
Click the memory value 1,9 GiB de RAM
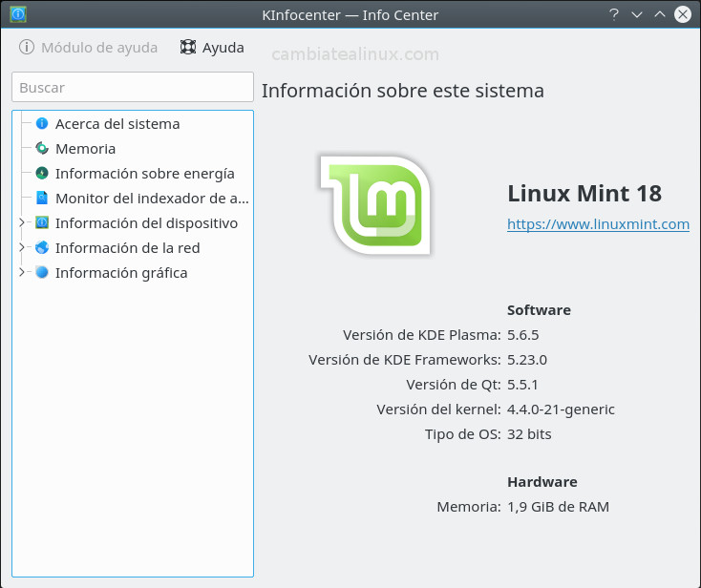[558, 507]
